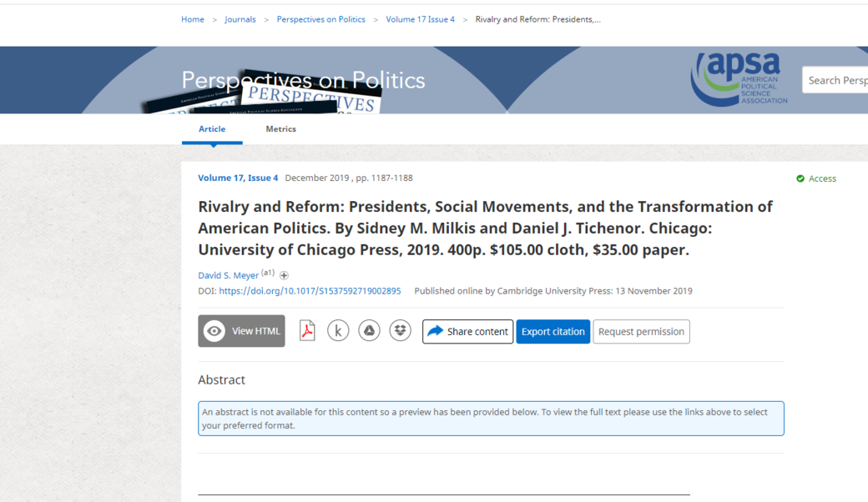The image size is (868, 502).
Task: Download the article as PDF
Action: point(307,331)
